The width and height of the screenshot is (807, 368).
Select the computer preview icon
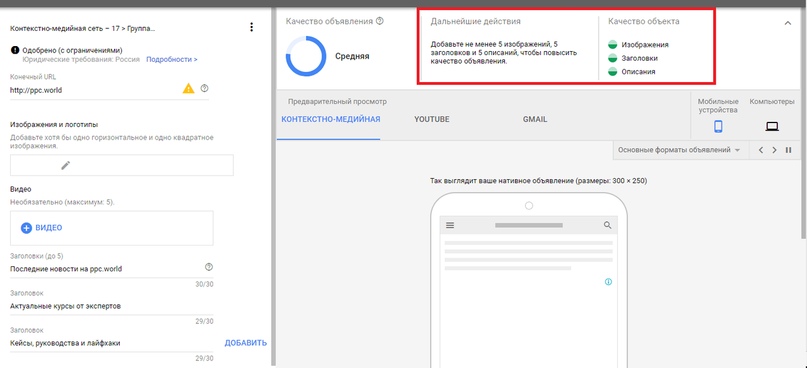[772, 126]
